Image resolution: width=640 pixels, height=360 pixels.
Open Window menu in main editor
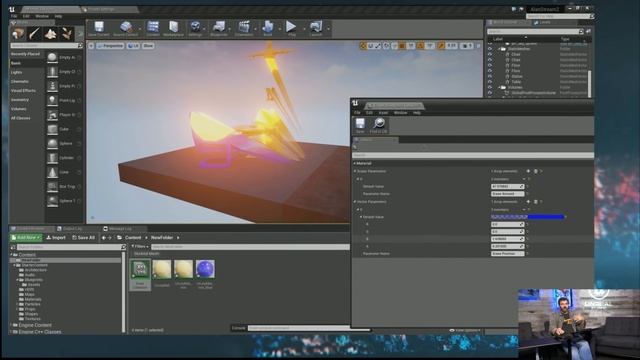coord(42,16)
